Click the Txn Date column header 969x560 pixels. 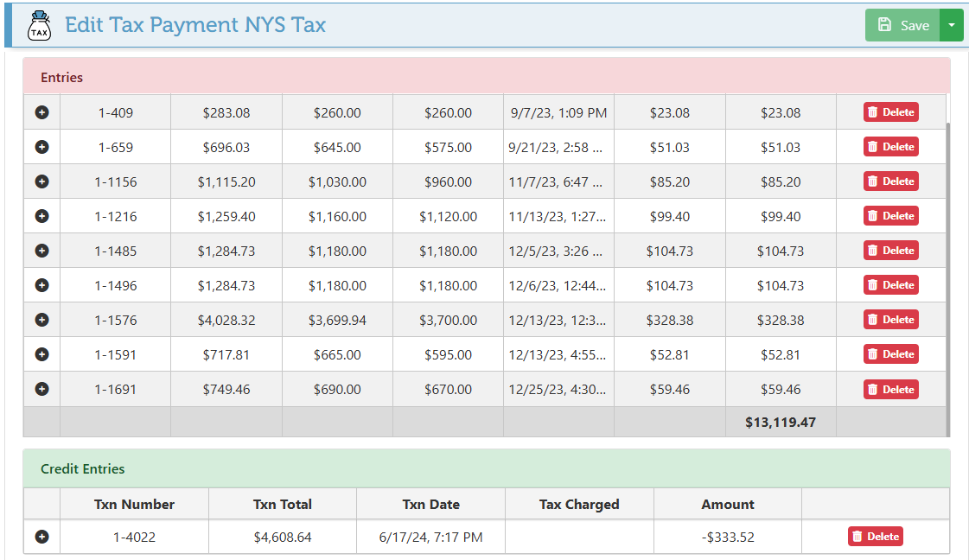430,505
